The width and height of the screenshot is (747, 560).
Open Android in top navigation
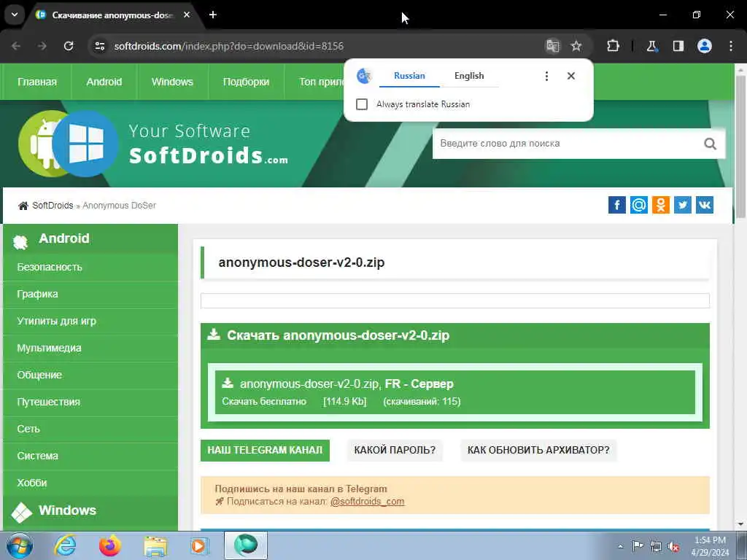coord(104,82)
